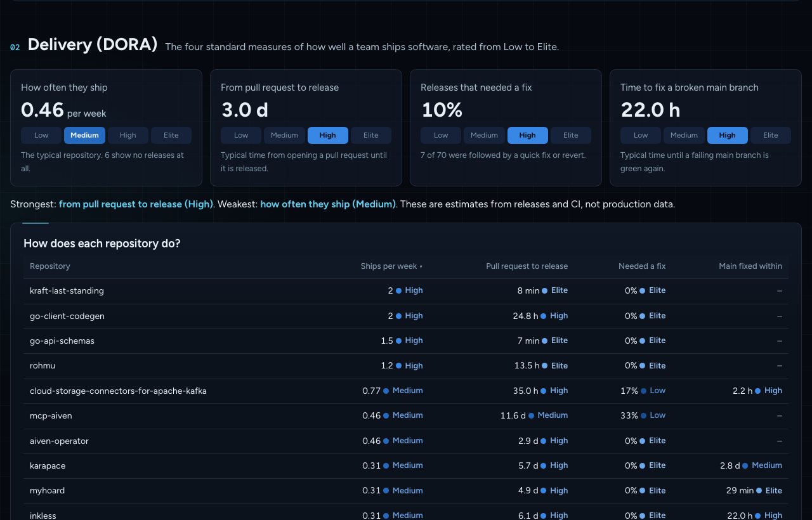Click the 11.6 d Medium cell for mcp-aiven
This screenshot has height=520, width=812.
pos(534,415)
